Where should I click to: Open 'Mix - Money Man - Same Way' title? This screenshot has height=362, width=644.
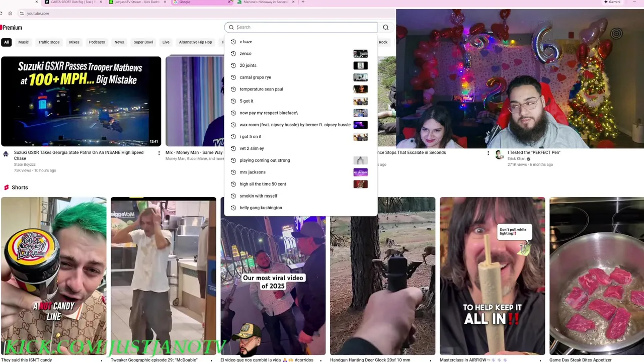(194, 152)
